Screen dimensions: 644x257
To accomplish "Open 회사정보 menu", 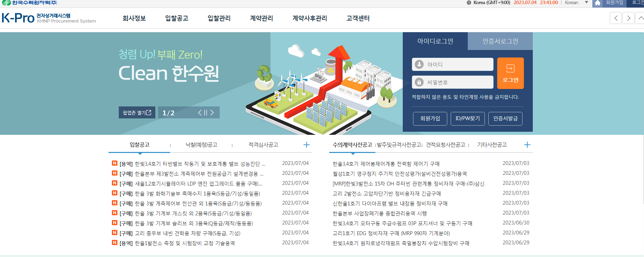I will tap(134, 18).
